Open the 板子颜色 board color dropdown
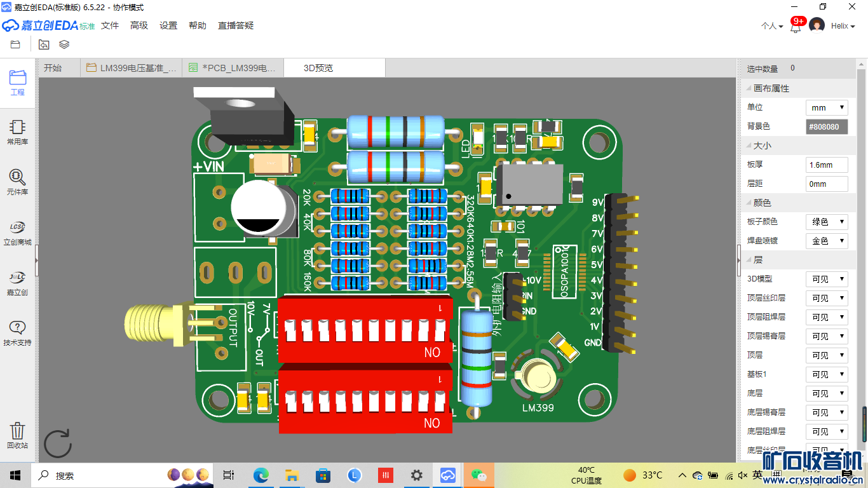This screenshot has height=488, width=868. click(x=826, y=222)
